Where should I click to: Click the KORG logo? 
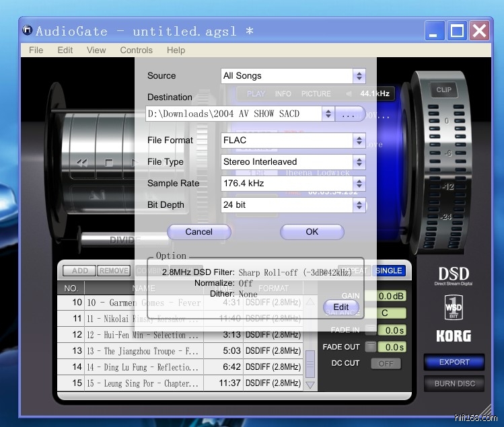[x=454, y=336]
